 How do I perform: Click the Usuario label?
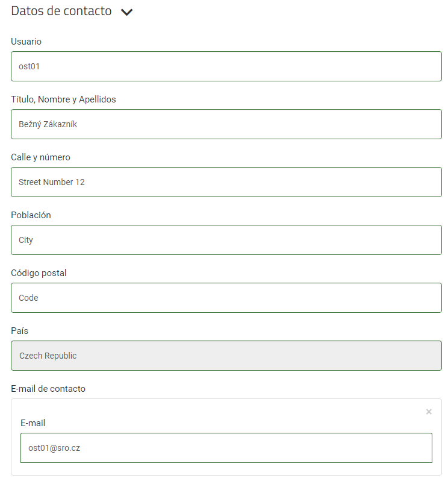pos(26,42)
